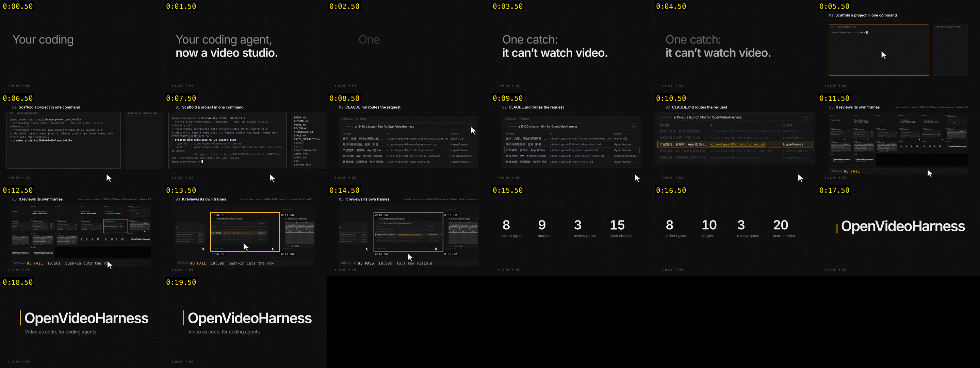Select highlighted "video-types/03-product-promo.md" row at 0:10.50
Viewport: 980px width, 368px height.
point(735,144)
